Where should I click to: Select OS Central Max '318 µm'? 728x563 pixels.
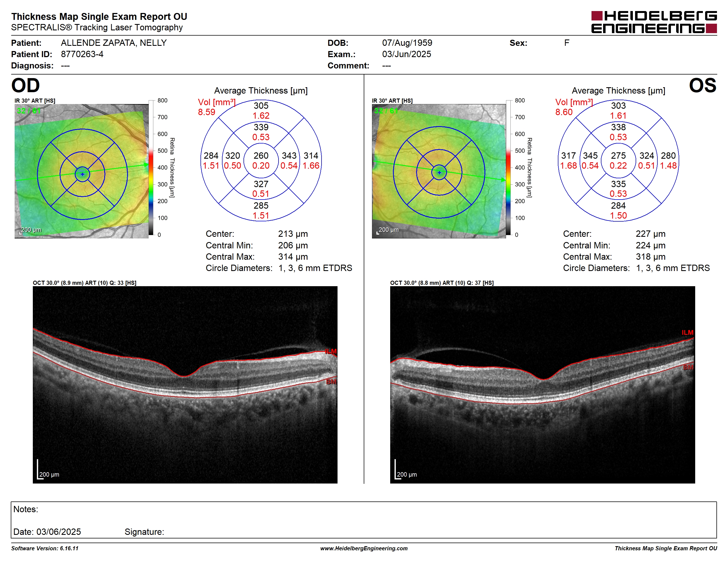click(651, 257)
